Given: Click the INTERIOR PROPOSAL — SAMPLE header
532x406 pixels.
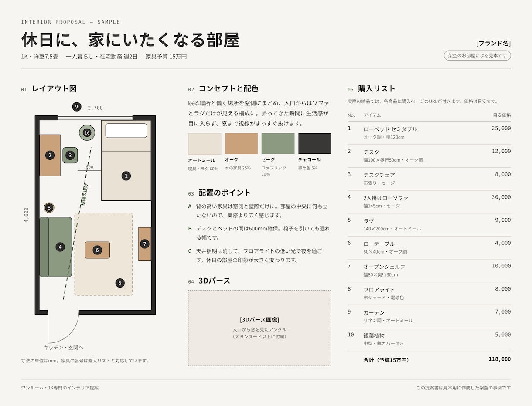Looking at the screenshot, I should (71, 22).
